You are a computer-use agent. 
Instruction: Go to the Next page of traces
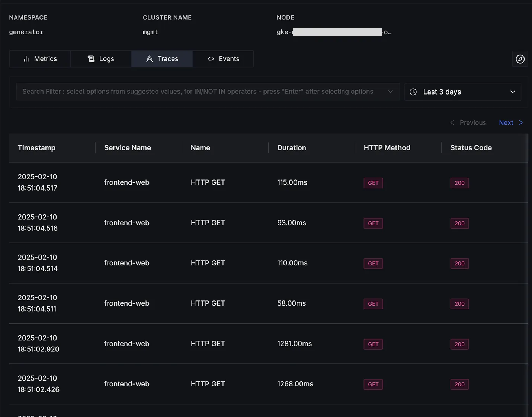coord(506,123)
